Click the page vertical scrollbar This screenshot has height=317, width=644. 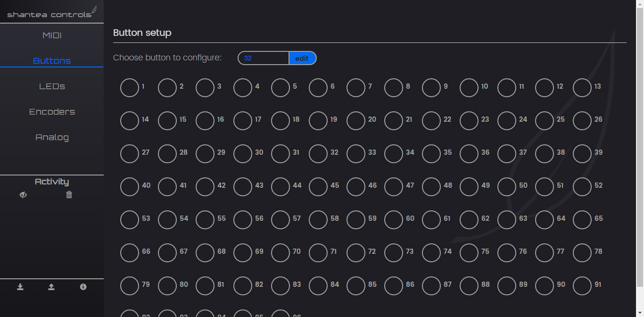[x=640, y=142]
